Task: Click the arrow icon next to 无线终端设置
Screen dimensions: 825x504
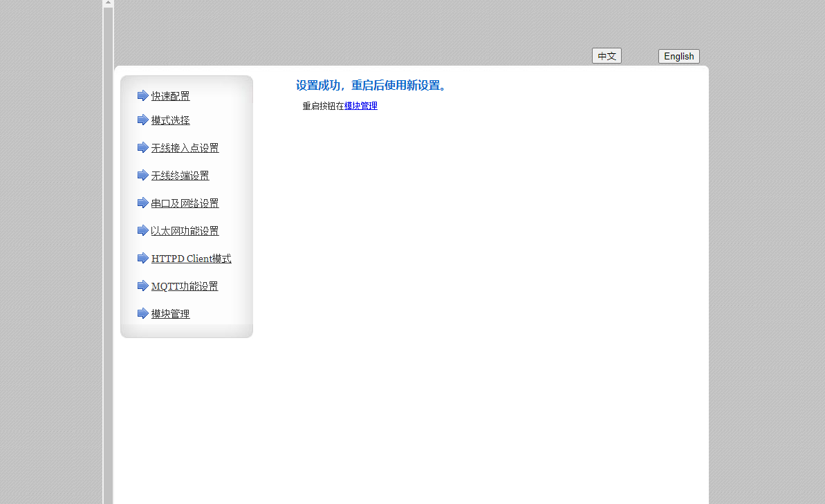Action: point(143,175)
